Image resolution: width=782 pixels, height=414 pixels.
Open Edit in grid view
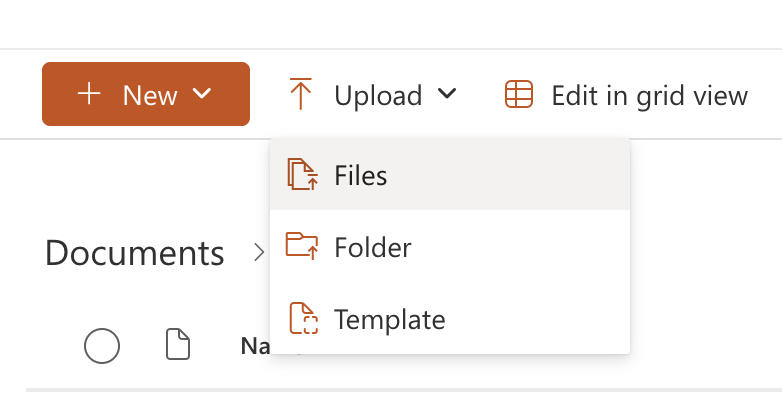coord(648,96)
